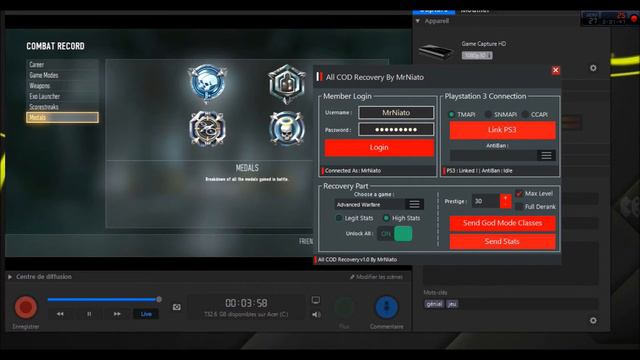Viewport: 640px width, 360px height.
Task: Select the TMAPI radio button
Action: (452, 114)
